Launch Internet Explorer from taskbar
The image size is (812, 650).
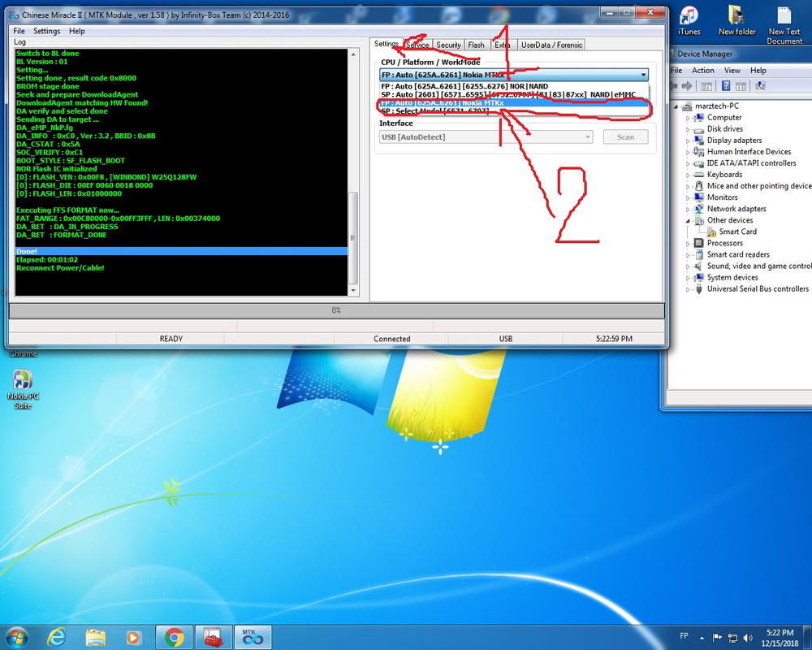click(x=57, y=638)
